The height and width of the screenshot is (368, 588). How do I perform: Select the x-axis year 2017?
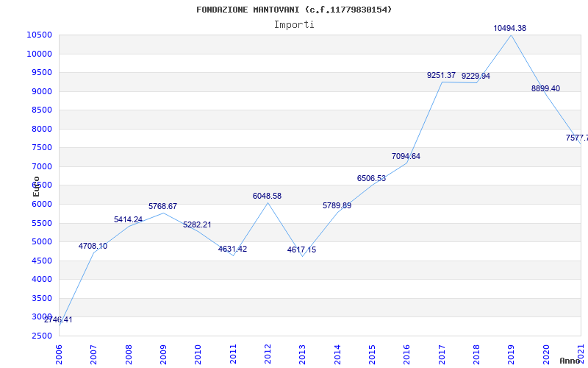(442, 355)
